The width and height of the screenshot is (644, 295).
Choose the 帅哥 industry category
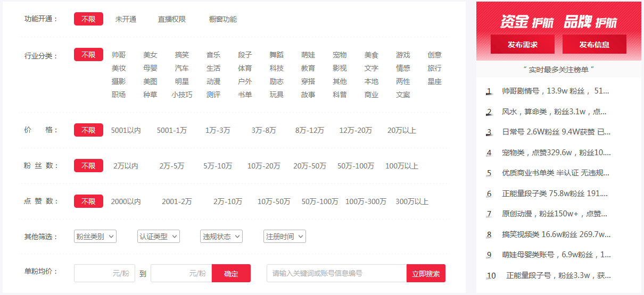point(119,55)
